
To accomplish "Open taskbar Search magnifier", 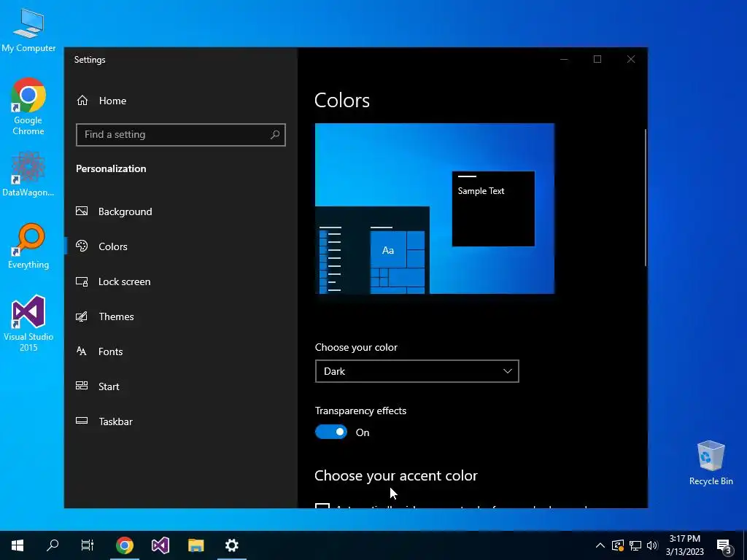I will coord(53,545).
